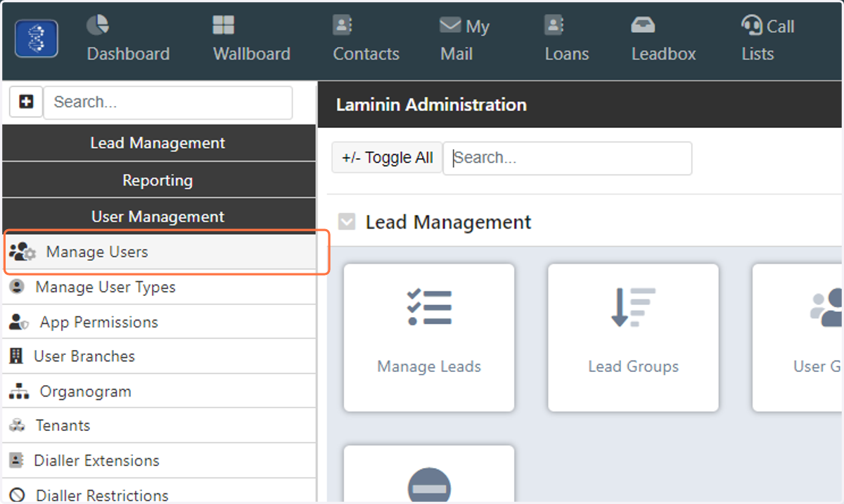
Task: Click the App Permissions shield-user icon
Action: tap(19, 322)
